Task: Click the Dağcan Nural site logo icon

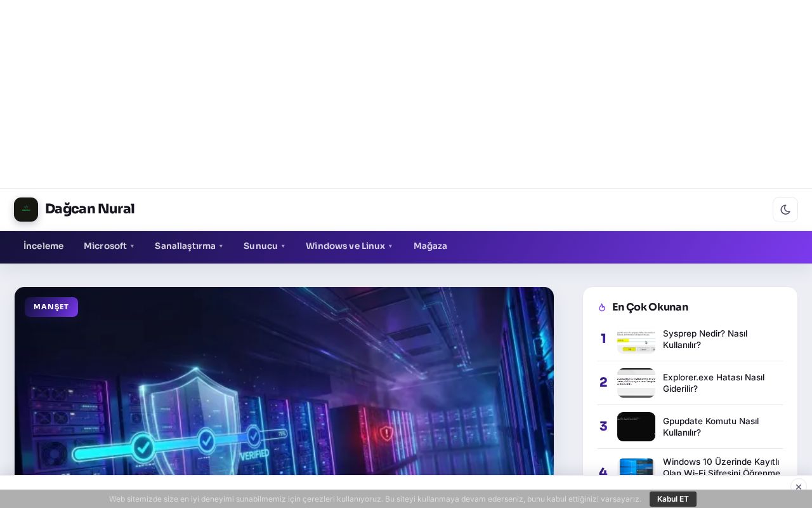Action: click(26, 210)
